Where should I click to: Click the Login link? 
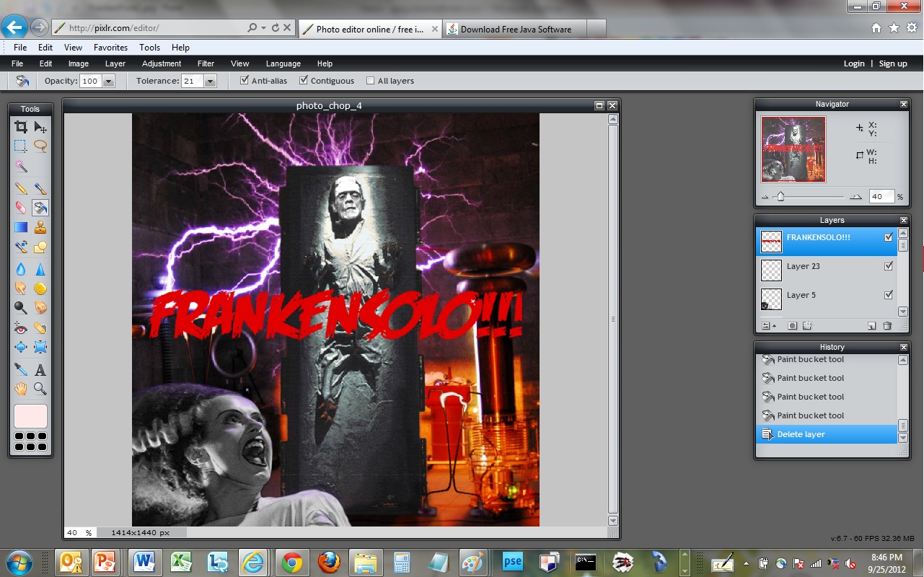854,63
